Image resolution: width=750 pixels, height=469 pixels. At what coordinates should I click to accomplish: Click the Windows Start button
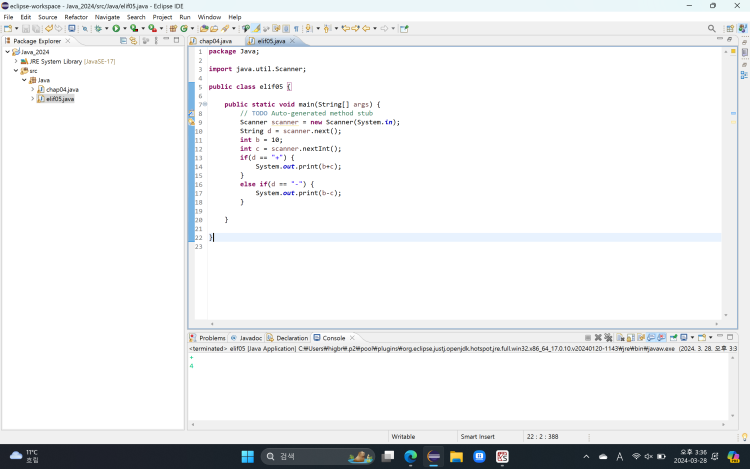click(x=247, y=456)
